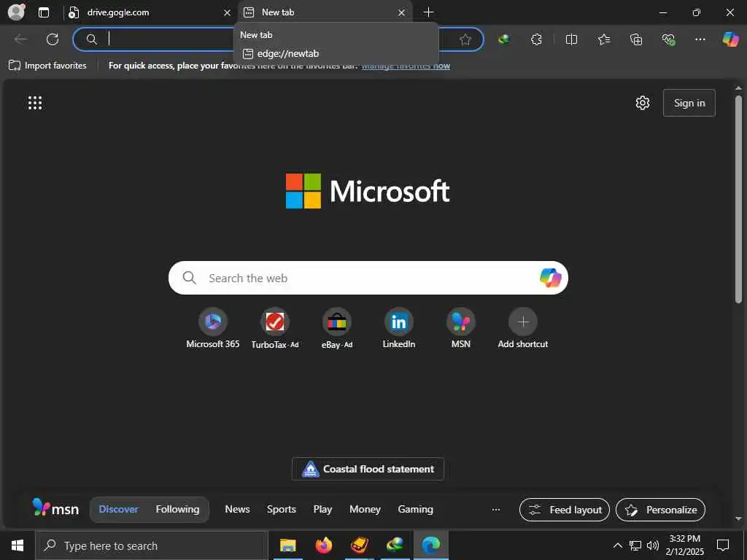Screen dimensions: 747x560
Task: Open the Sports feed category
Action: pyautogui.click(x=281, y=509)
